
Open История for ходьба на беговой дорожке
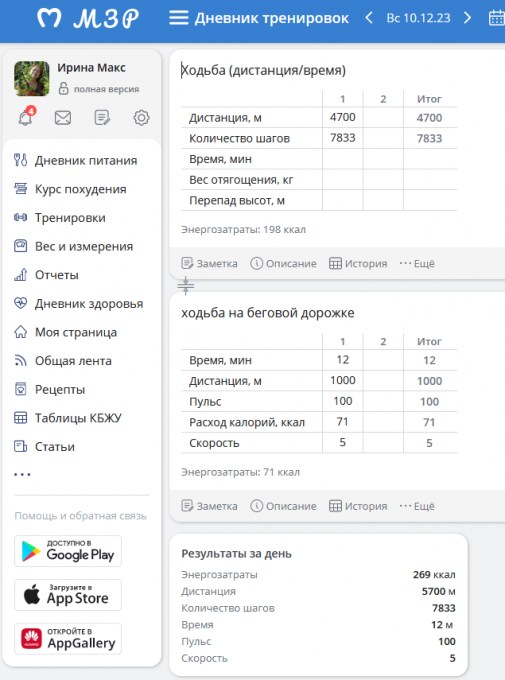click(358, 506)
